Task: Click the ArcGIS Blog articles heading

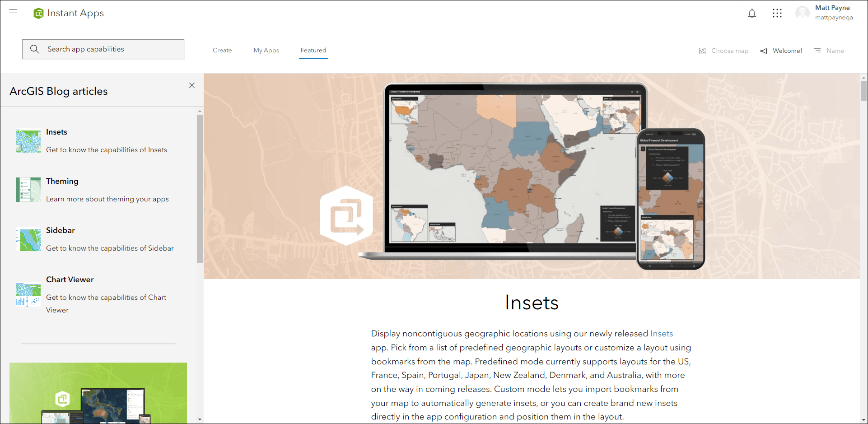Action: (x=59, y=91)
